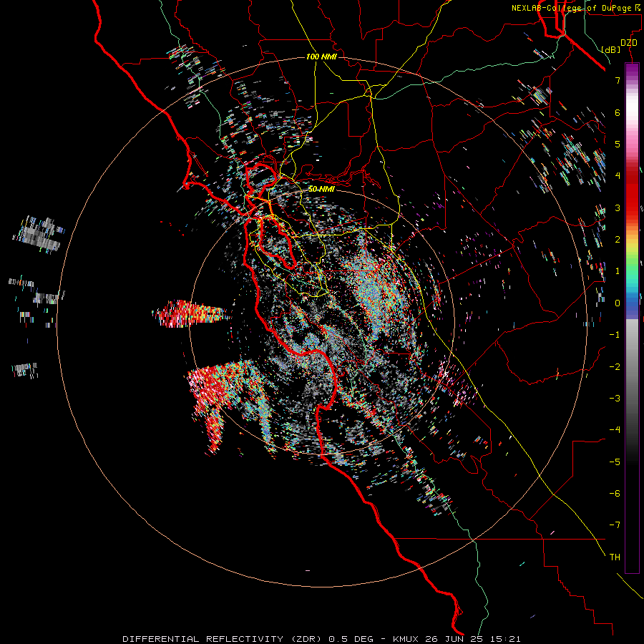
Task: Click the 3 dB scale label
Action: click(x=618, y=208)
